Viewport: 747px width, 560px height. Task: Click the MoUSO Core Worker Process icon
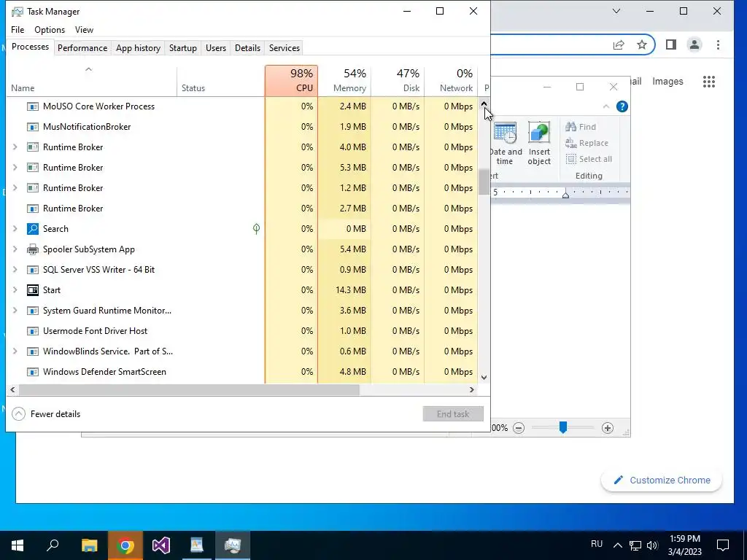click(x=32, y=106)
